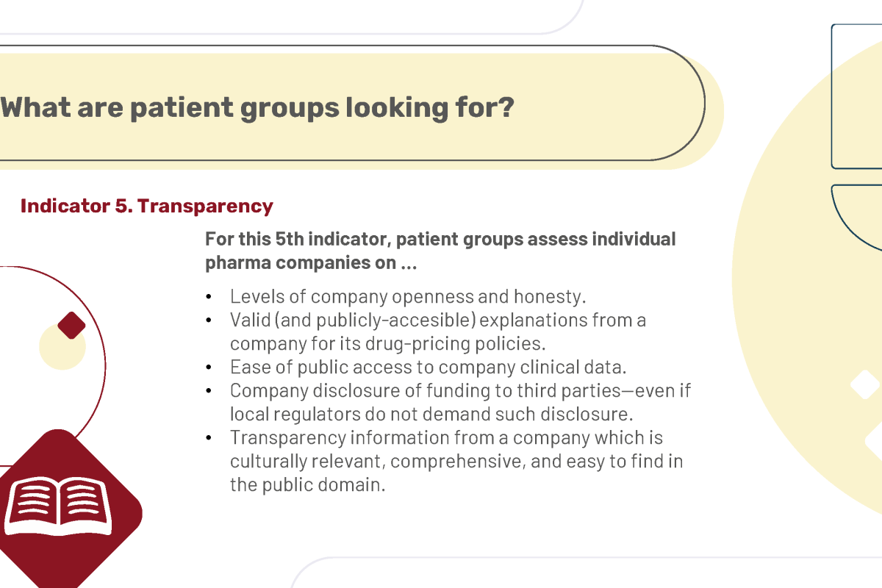The image size is (882, 588).
Task: Click the outlined rectangle shape top right
Action: pos(857,96)
